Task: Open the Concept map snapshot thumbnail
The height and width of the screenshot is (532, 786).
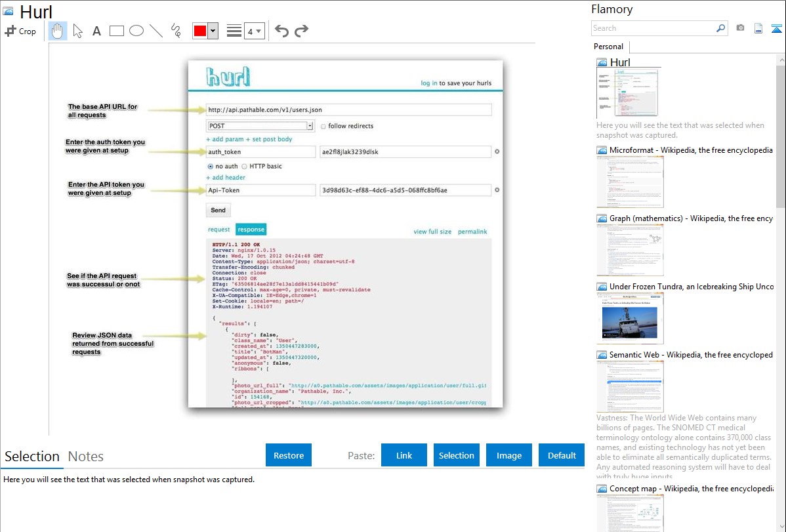Action: (x=630, y=513)
